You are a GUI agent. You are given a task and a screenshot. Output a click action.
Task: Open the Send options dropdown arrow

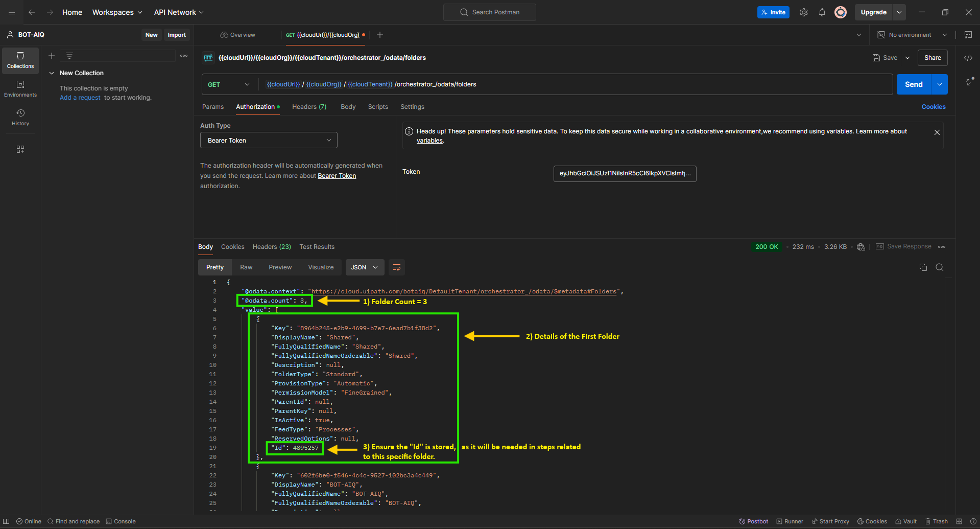940,84
